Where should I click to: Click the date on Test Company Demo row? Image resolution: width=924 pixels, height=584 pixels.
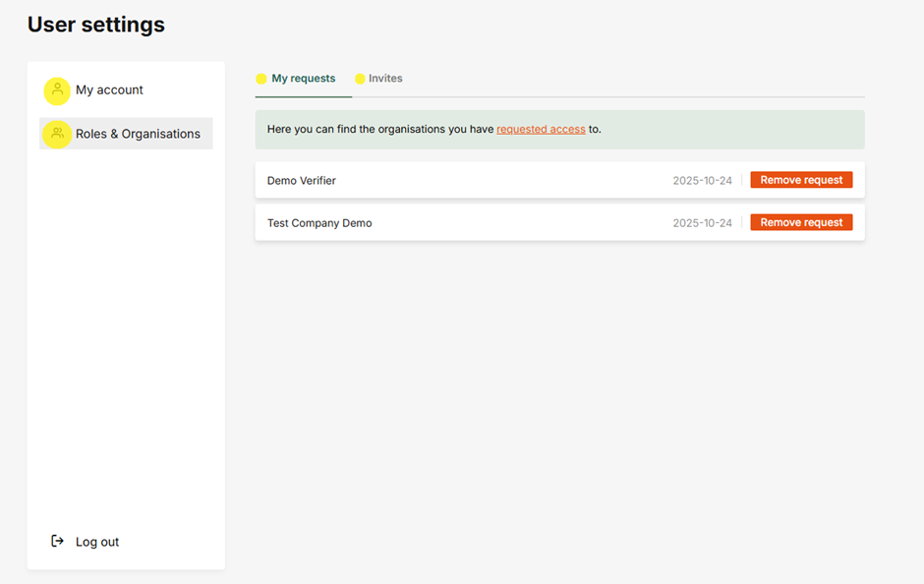[702, 223]
